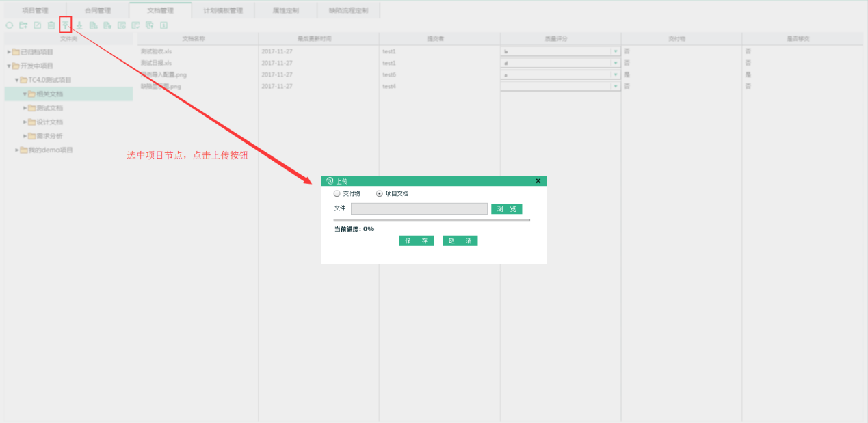Viewport: 868px width, 423px height.
Task: Expand the 设计文档 folder node
Action: tap(25, 122)
